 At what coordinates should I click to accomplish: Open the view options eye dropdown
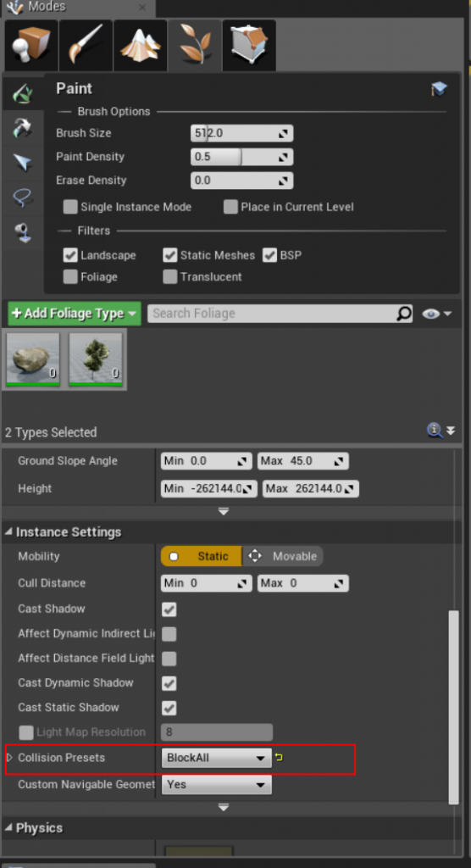[437, 314]
